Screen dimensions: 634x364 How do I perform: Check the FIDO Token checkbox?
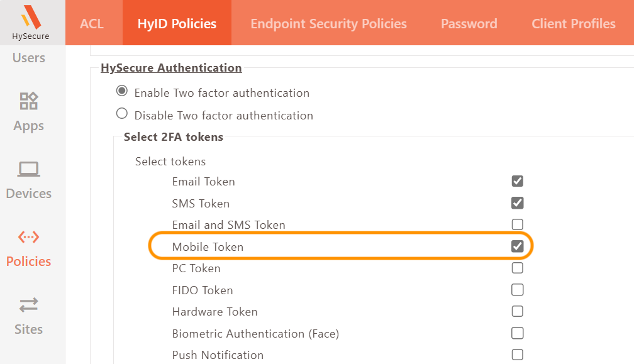pyautogui.click(x=518, y=290)
